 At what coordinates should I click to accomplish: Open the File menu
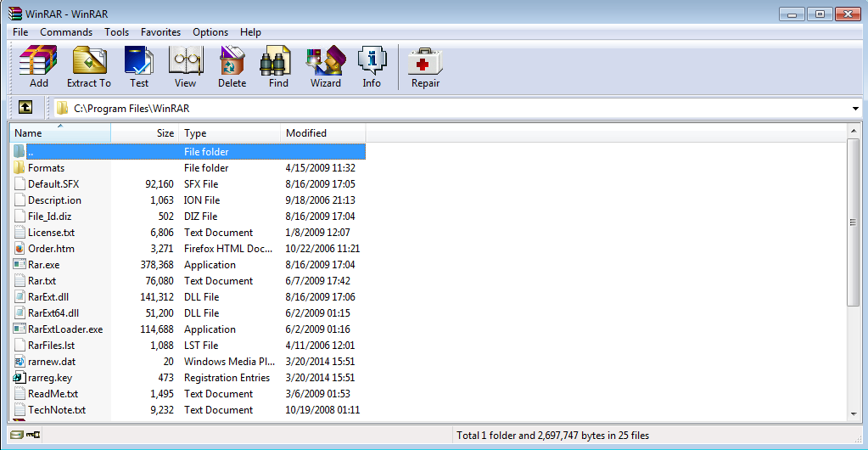[x=20, y=32]
